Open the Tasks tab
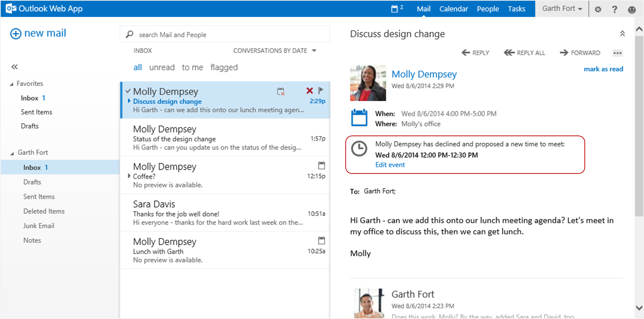Image resolution: width=644 pixels, height=319 pixels. 517,9
